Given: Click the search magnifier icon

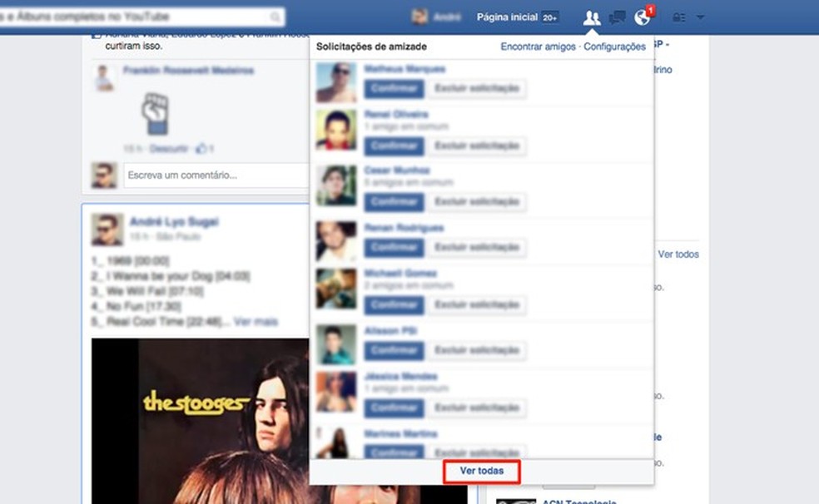Looking at the screenshot, I should 275,17.
